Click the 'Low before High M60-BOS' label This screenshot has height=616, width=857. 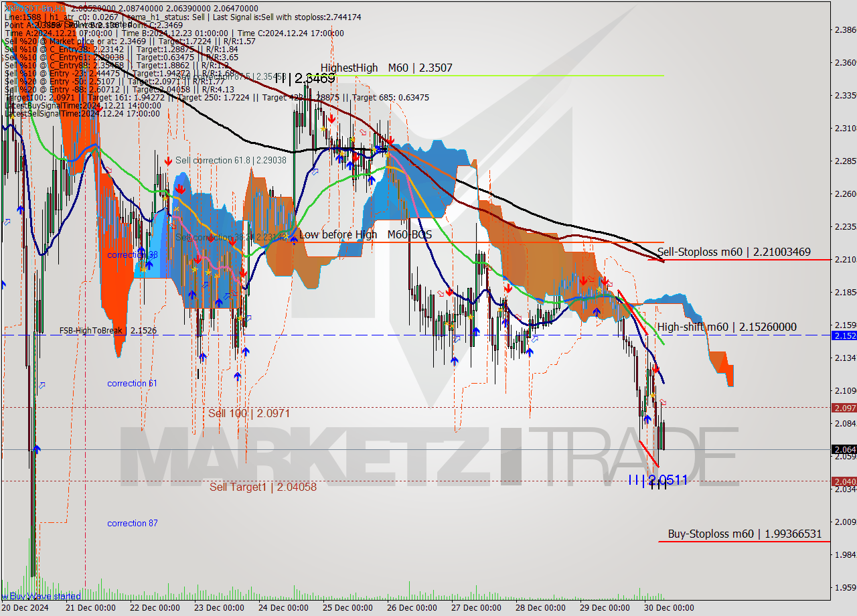[x=366, y=234]
